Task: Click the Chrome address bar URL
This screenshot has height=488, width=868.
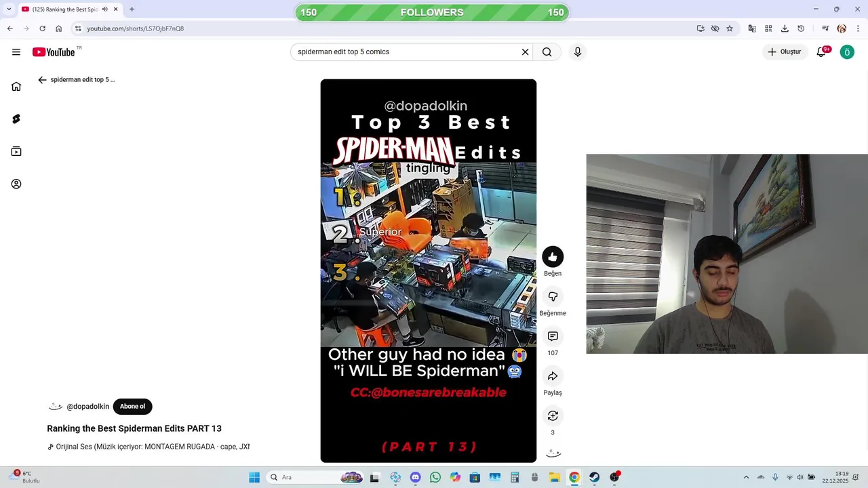Action: coord(135,28)
